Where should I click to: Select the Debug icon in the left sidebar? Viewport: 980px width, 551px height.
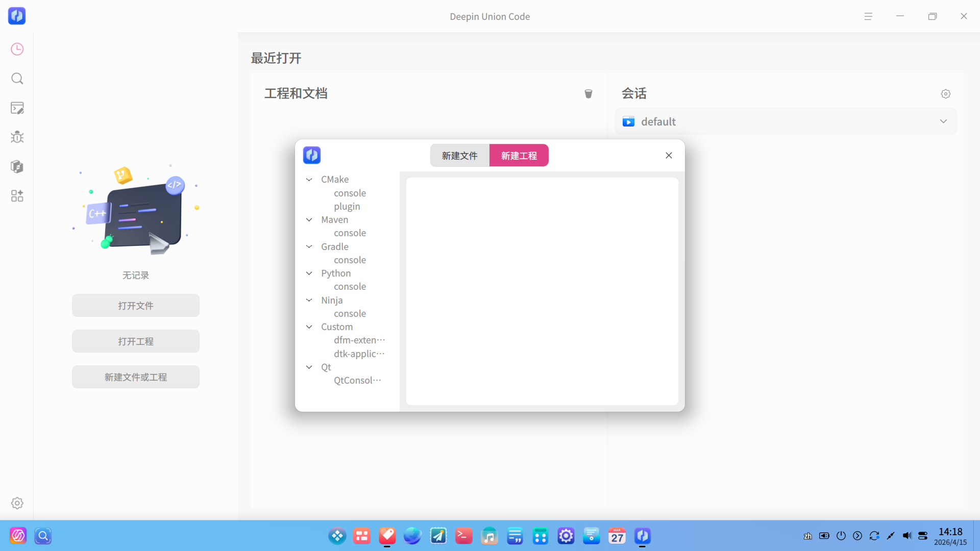[17, 137]
